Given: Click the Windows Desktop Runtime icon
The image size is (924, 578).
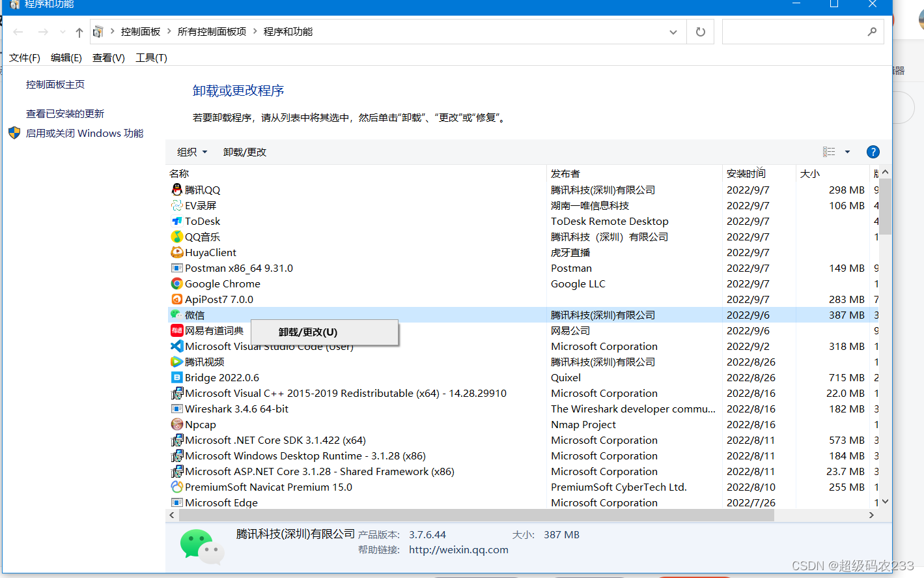Looking at the screenshot, I should pos(176,455).
